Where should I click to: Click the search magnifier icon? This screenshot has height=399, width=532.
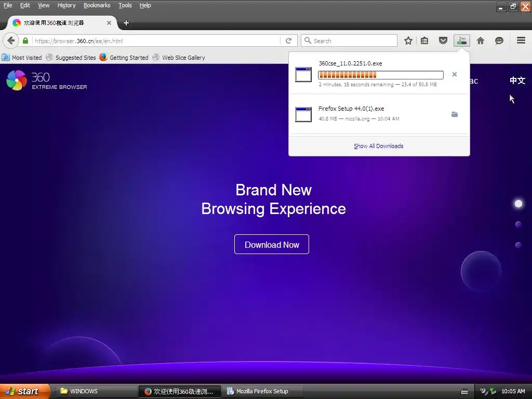[308, 41]
